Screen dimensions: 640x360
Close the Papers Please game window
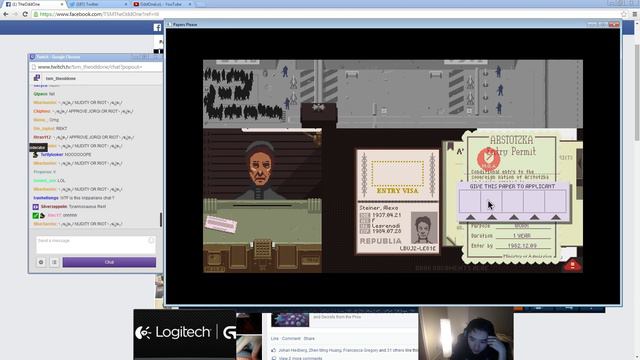pos(614,24)
